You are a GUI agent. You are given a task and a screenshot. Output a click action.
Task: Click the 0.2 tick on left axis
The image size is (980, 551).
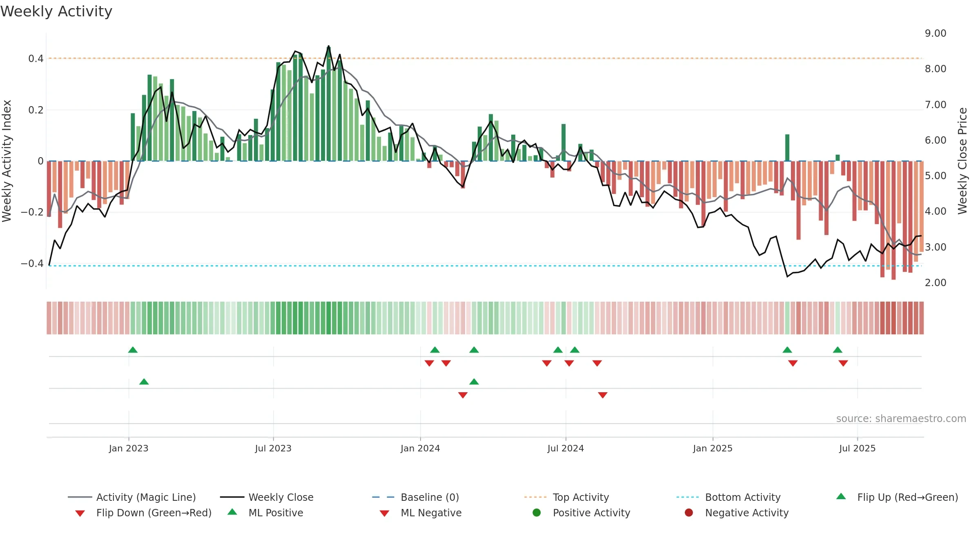[x=36, y=110]
